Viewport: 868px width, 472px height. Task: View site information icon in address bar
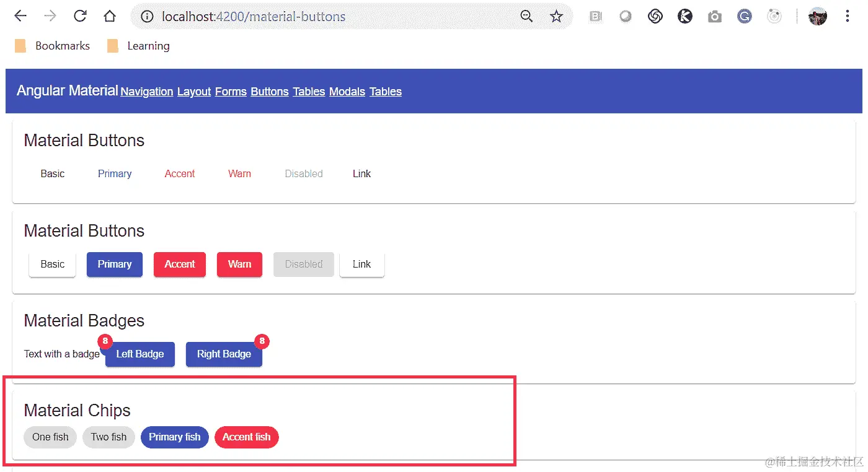pos(147,17)
